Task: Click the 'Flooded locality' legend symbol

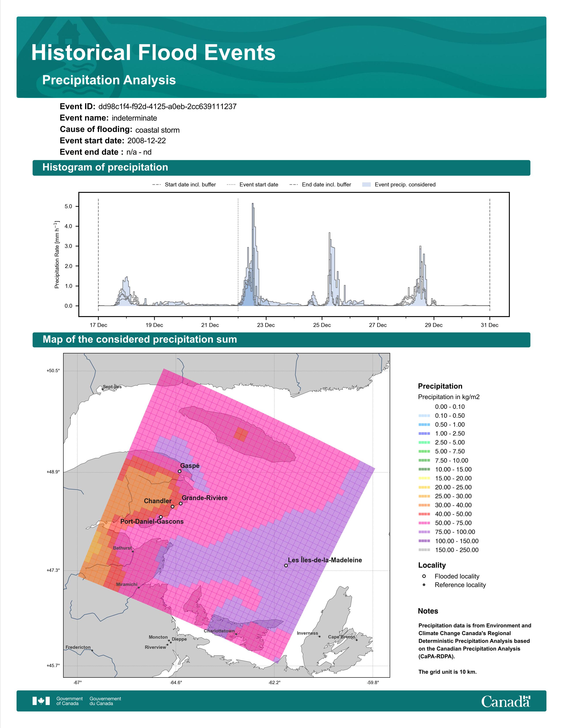Action: point(424,576)
